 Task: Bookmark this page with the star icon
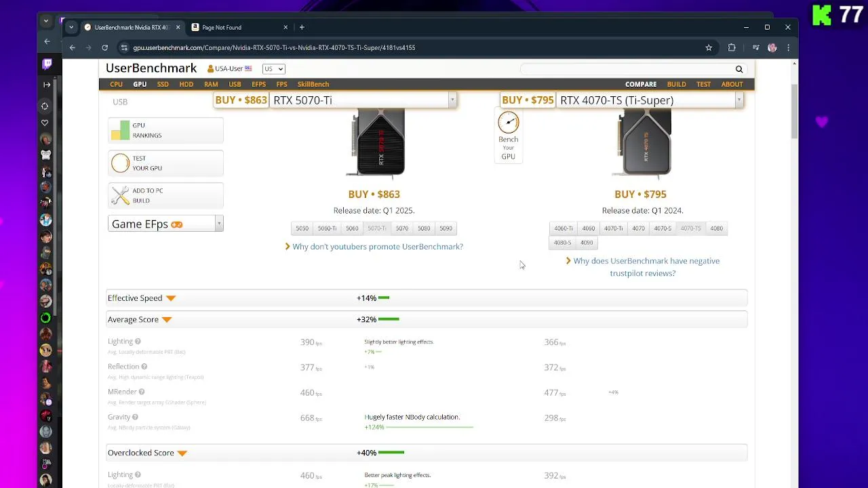(709, 47)
